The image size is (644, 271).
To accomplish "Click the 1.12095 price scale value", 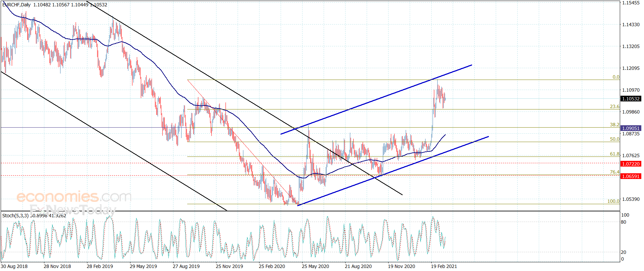I will (631, 68).
